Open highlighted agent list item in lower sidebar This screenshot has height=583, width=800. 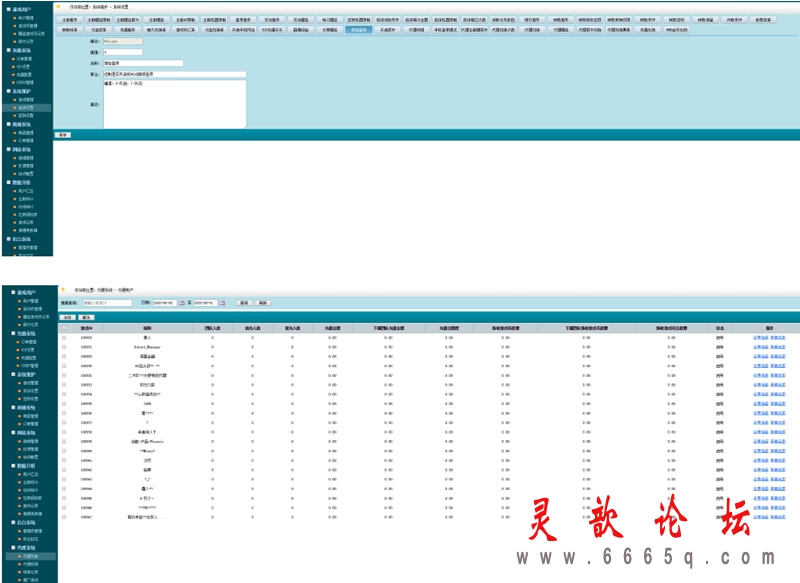point(31,556)
